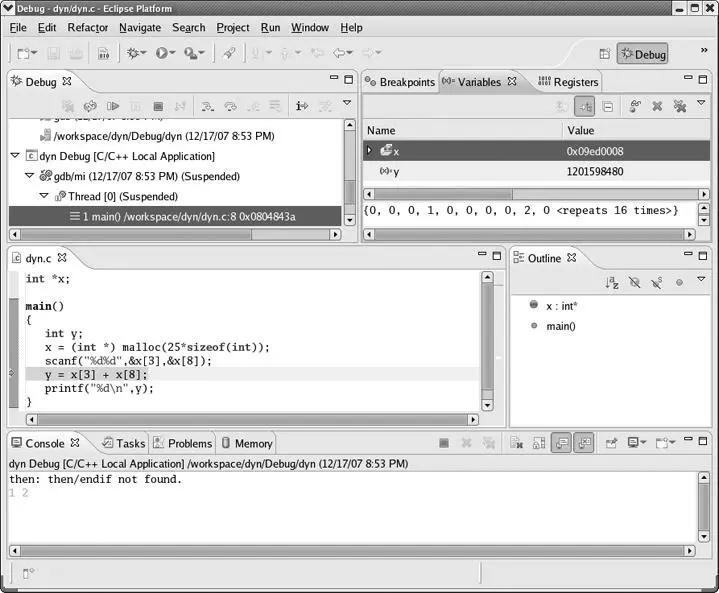
Task: Click the Collapse All icon in Variables view
Action: point(607,106)
